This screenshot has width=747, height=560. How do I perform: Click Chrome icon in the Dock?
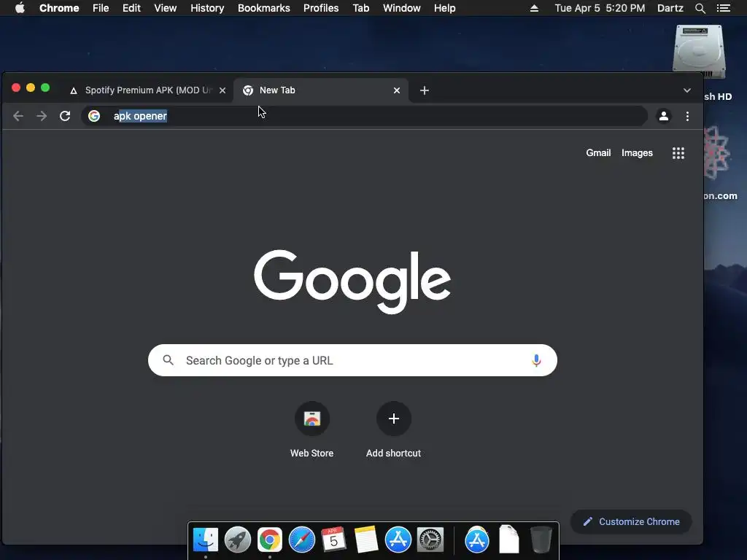click(x=270, y=540)
